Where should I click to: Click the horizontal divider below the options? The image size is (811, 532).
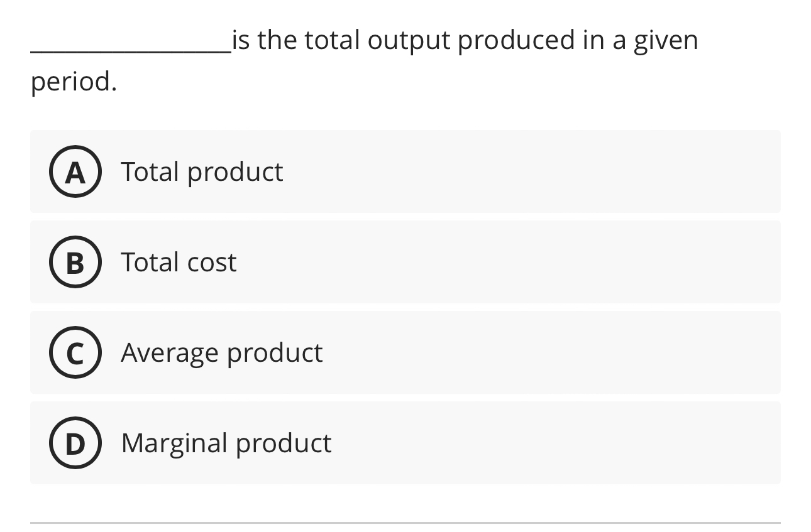(405, 519)
